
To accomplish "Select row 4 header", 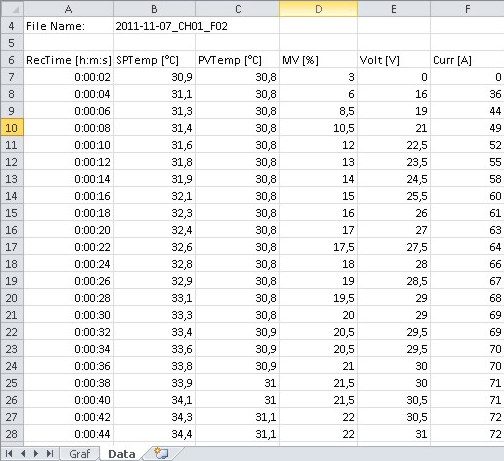I will coord(12,26).
